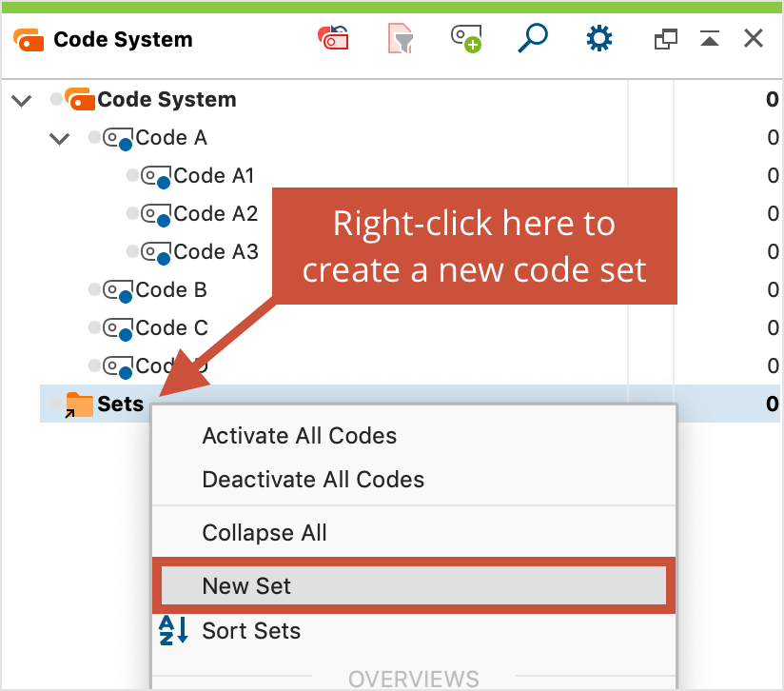The width and height of the screenshot is (784, 691).
Task: Click the Code C icon
Action: [x=118, y=329]
